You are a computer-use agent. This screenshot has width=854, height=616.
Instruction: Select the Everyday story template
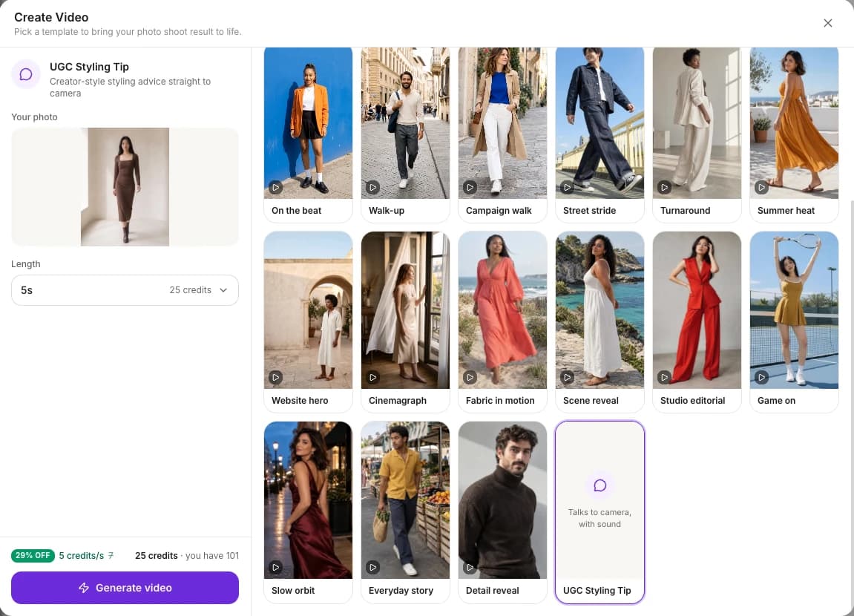tap(405, 512)
